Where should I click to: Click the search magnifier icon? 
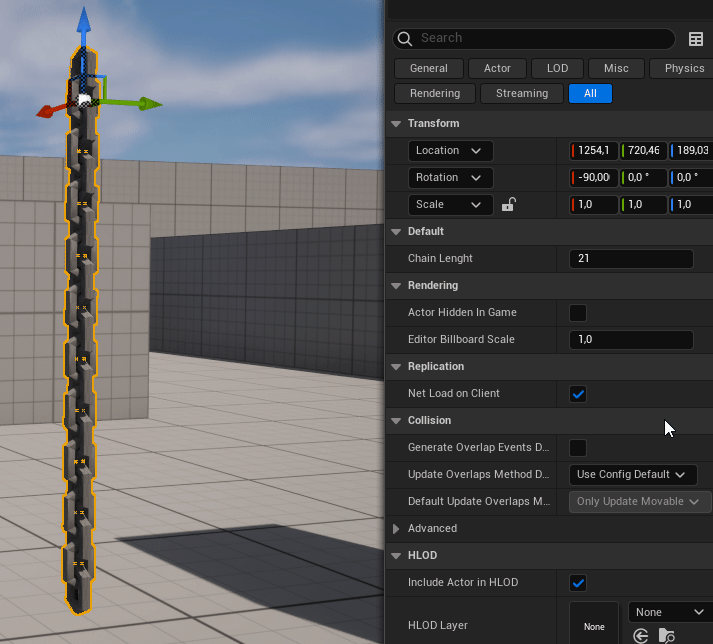405,39
